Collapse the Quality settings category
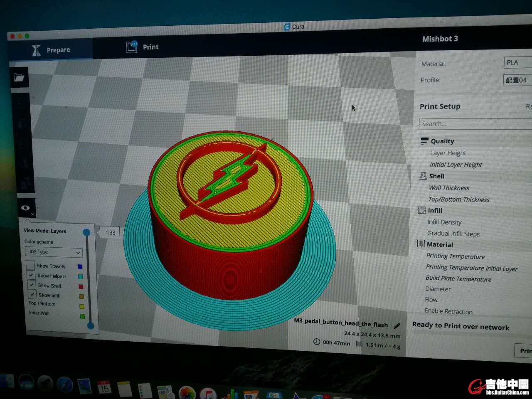The width and height of the screenshot is (532, 399). tap(442, 141)
